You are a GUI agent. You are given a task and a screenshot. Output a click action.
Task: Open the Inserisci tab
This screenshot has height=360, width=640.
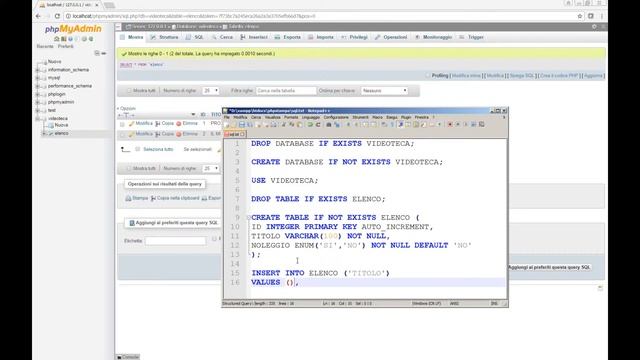coord(254,37)
